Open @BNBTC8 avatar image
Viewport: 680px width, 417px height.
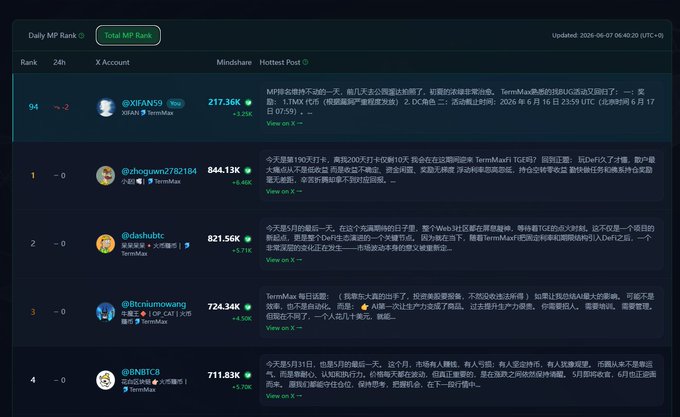(x=105, y=380)
